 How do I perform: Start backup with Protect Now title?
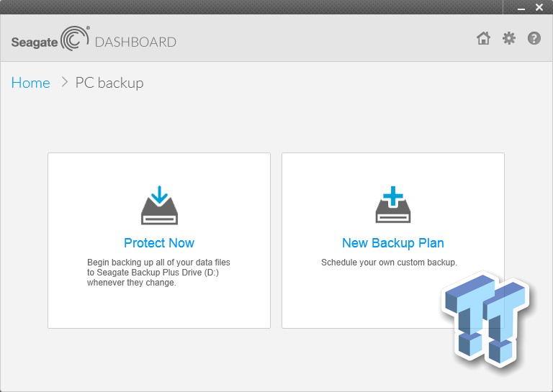pos(159,243)
